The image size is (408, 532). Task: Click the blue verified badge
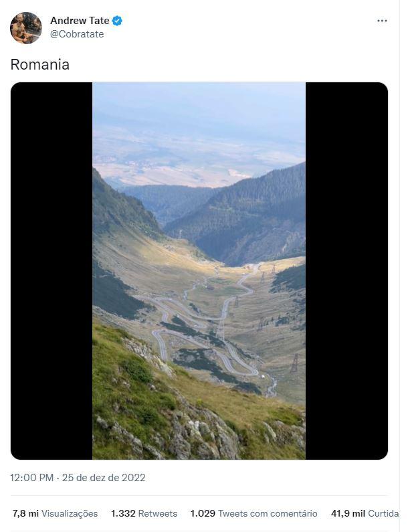tap(117, 21)
